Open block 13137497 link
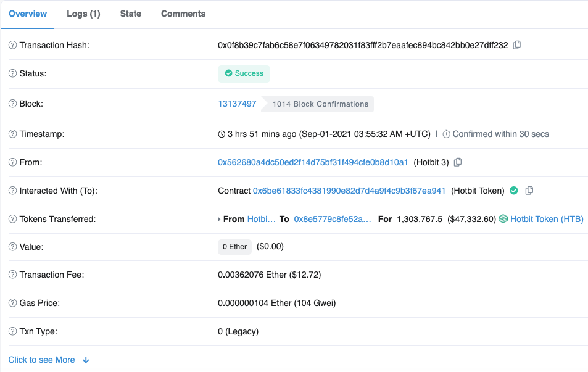588x372 pixels. tap(237, 104)
